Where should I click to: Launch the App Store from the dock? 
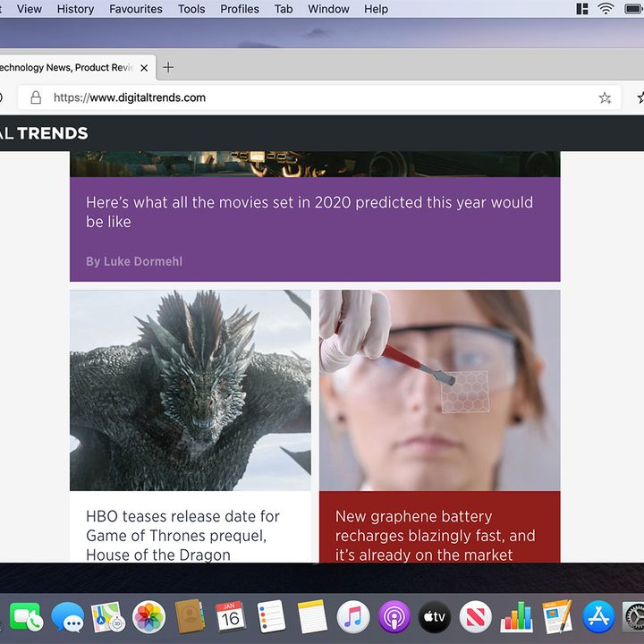click(598, 617)
